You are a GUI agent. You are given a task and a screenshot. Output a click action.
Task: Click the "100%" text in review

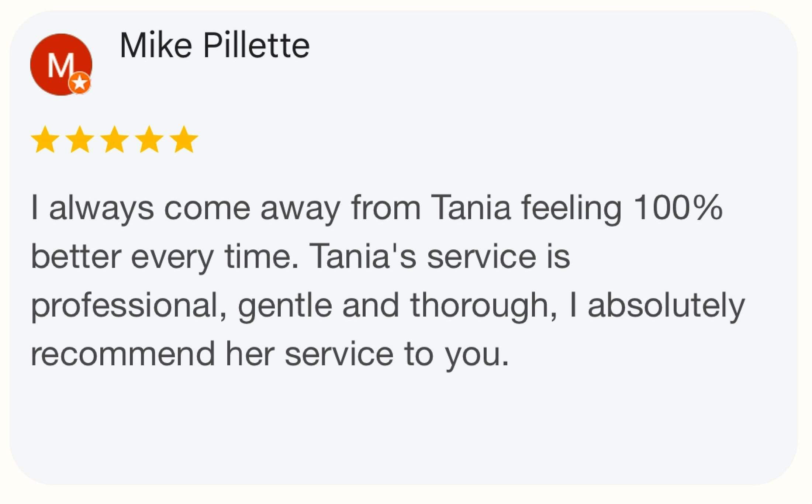click(678, 208)
